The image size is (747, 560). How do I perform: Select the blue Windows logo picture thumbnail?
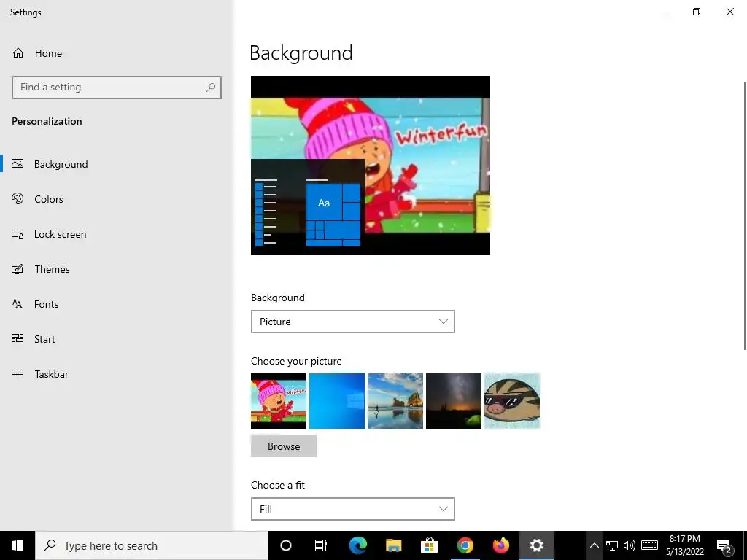[337, 401]
